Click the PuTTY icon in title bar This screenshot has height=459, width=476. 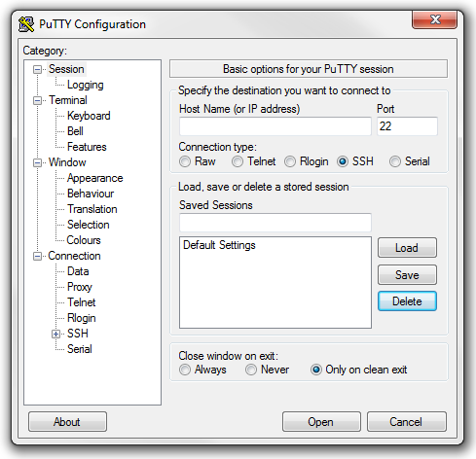point(26,24)
